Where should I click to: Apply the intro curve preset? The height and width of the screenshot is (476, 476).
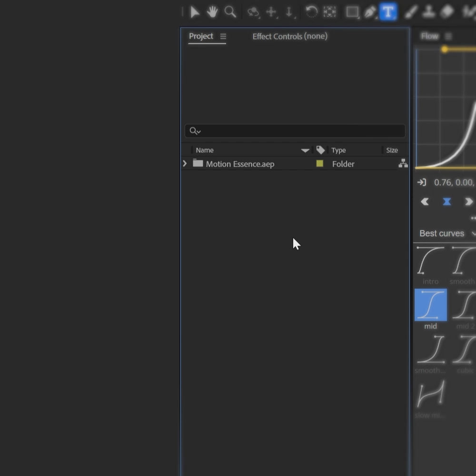click(430, 261)
